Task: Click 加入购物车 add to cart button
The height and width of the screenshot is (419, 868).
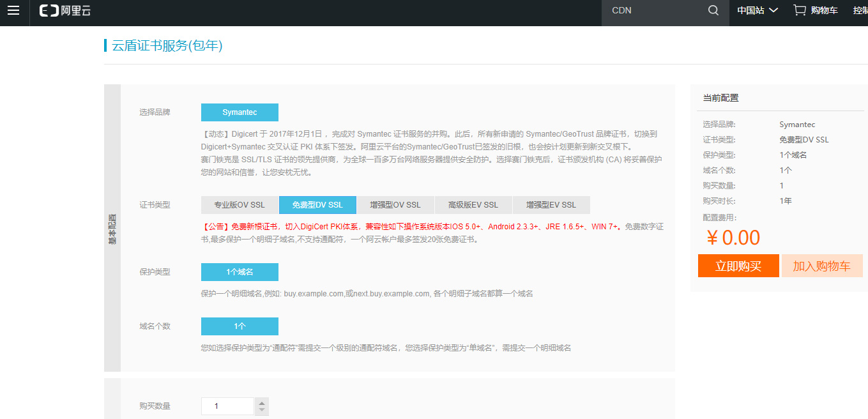Action: pos(822,266)
